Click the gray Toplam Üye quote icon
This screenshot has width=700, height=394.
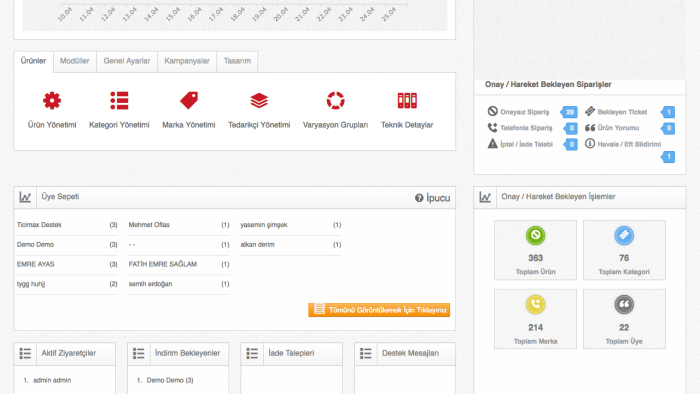(624, 305)
